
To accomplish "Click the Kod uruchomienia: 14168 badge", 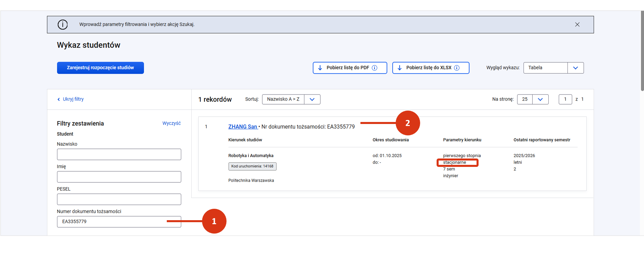I will [x=252, y=166].
